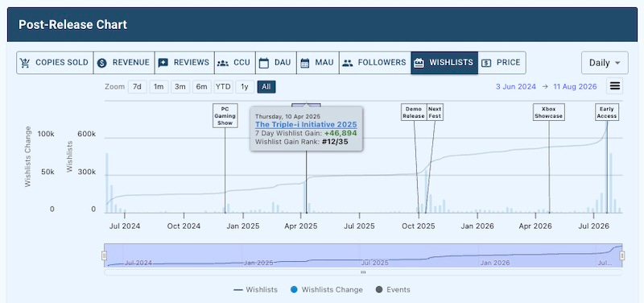The height and width of the screenshot is (303, 644).
Task: Open the chart hamburger menu
Action: click(x=615, y=86)
